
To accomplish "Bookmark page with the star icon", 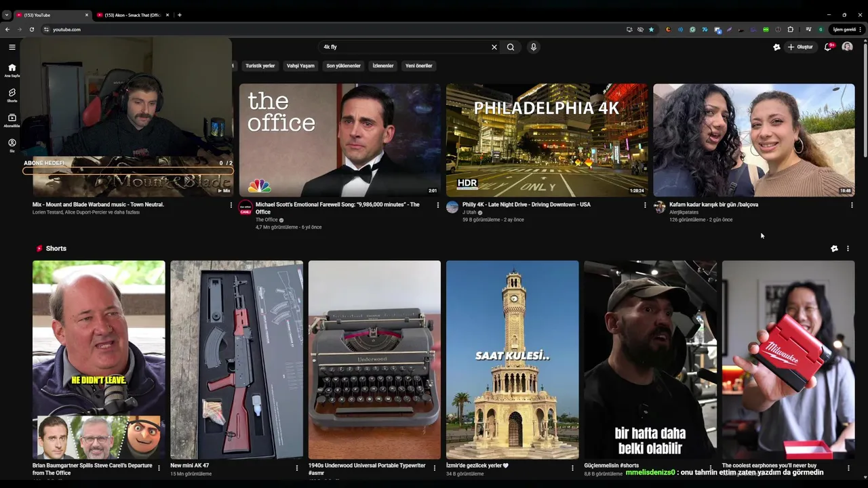I will (652, 29).
